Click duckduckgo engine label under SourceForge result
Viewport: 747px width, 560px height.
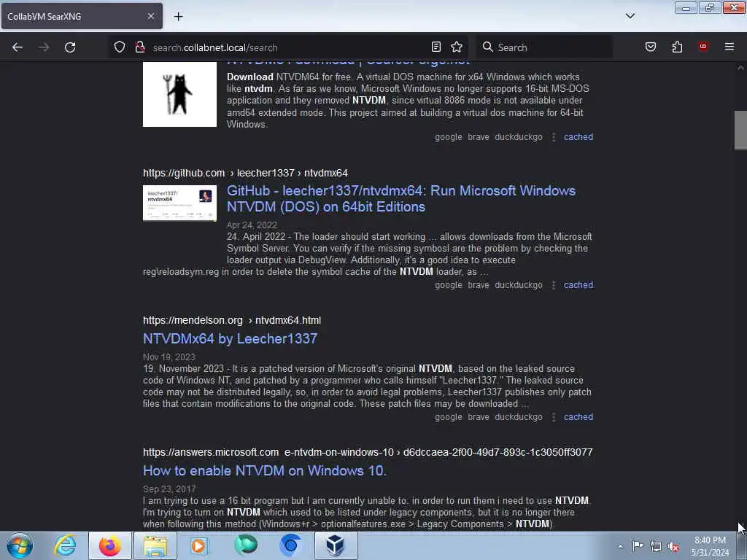(519, 136)
